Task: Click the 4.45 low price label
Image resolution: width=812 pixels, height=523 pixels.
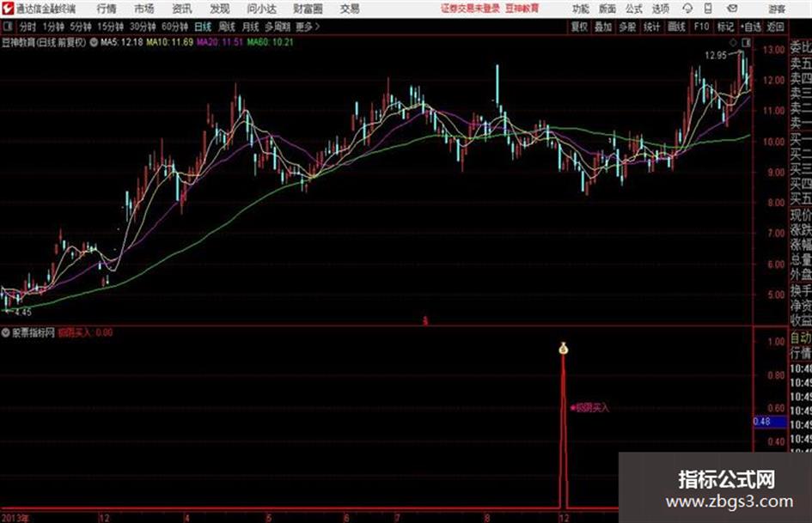Action: tap(23, 313)
